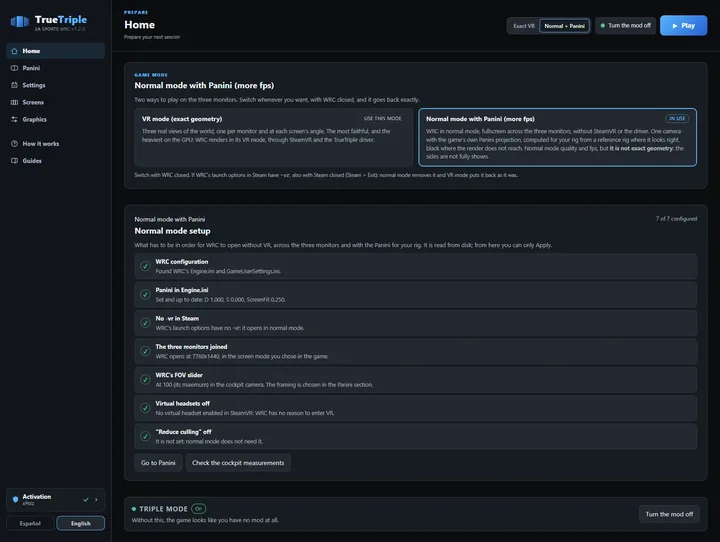The width and height of the screenshot is (720, 542).
Task: Open the Panini sidebar icon
Action: 14,68
